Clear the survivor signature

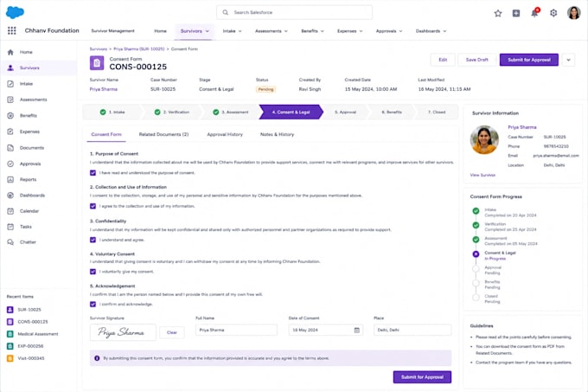(x=172, y=333)
